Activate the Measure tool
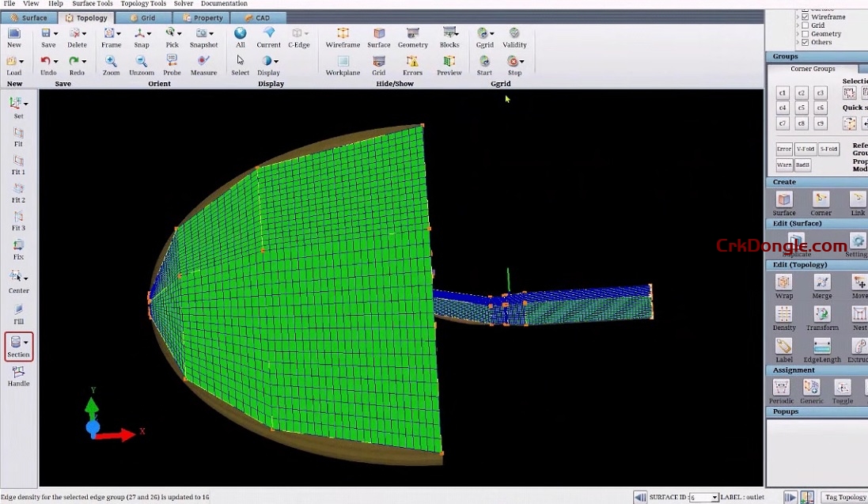The height and width of the screenshot is (504, 868). pyautogui.click(x=203, y=63)
